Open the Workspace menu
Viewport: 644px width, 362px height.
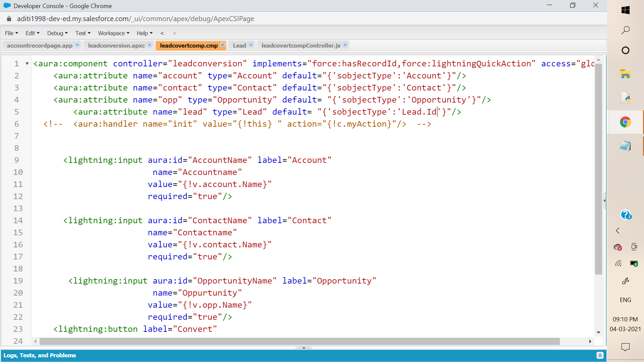click(113, 33)
